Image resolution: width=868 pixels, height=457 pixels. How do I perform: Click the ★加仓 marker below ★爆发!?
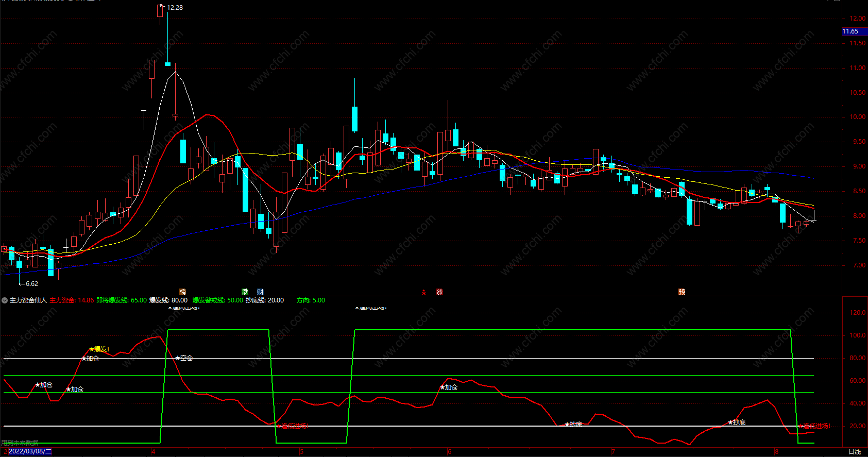[x=91, y=359]
